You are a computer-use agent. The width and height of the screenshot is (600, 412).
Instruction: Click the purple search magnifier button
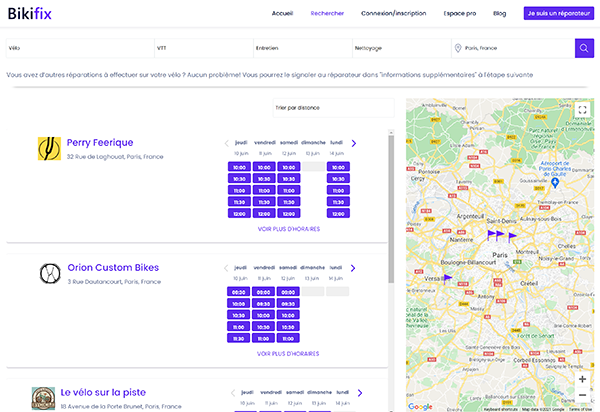tap(584, 47)
